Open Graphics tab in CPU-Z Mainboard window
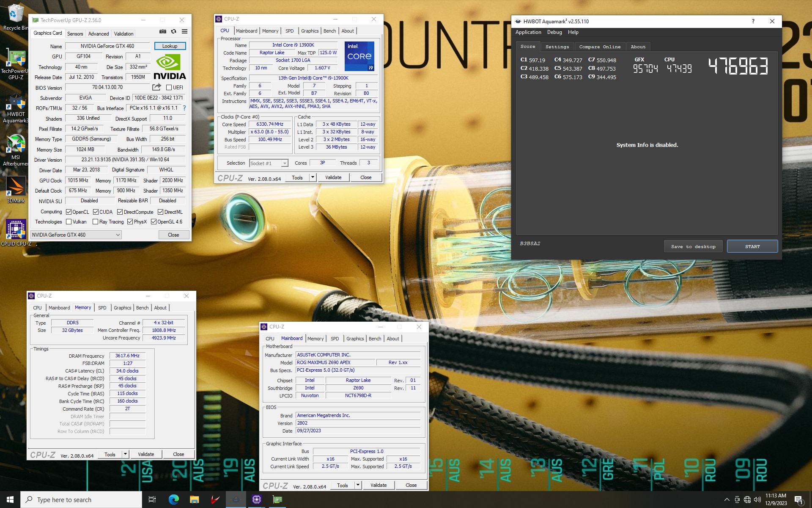Image resolution: width=812 pixels, height=508 pixels. pos(355,339)
